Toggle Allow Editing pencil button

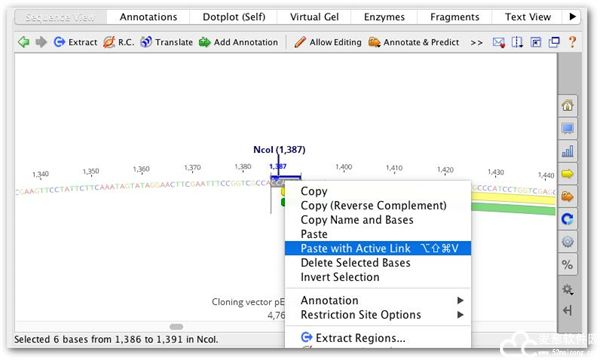328,42
